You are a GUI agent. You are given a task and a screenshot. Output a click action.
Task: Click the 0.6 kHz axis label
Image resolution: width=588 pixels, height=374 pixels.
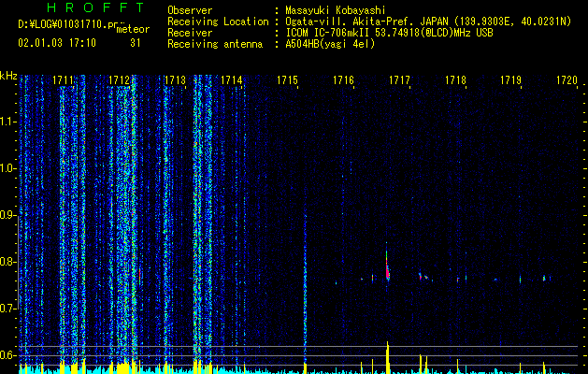(x=8, y=355)
